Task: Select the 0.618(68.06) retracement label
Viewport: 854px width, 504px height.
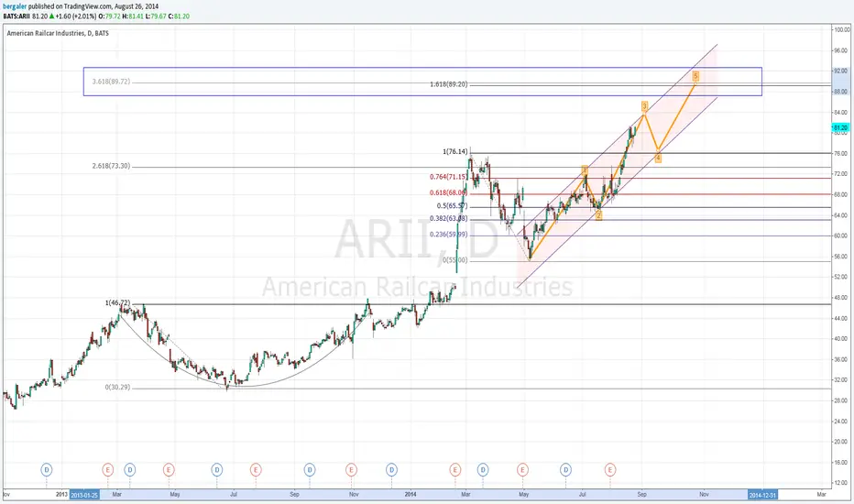Action: tap(448, 192)
